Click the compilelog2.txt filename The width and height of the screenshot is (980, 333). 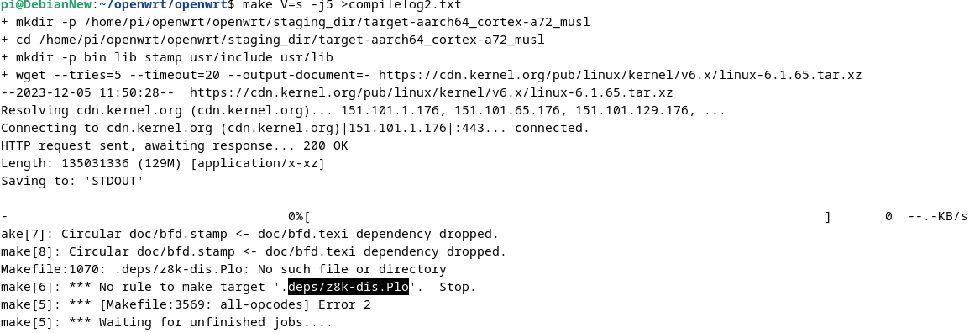coord(415,5)
